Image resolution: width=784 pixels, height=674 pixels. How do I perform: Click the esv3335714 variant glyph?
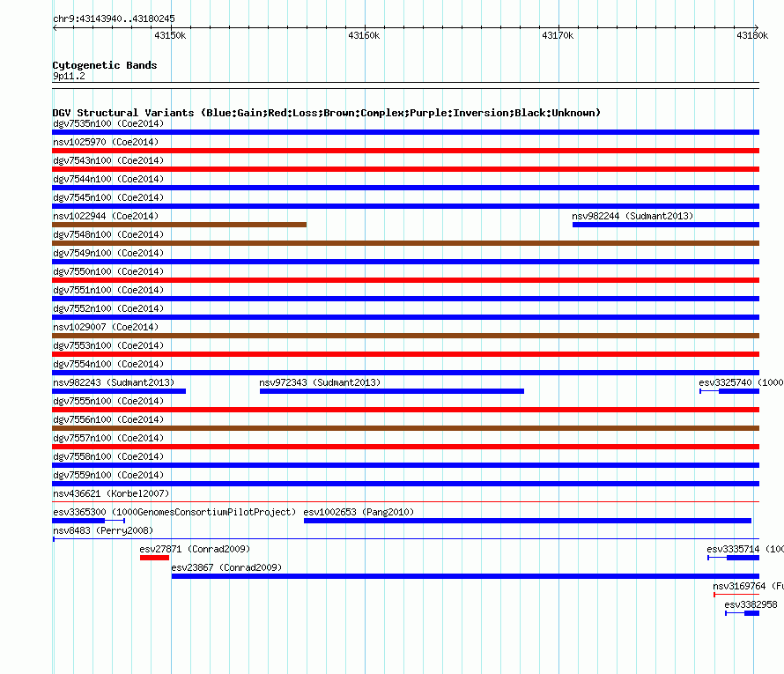tap(734, 558)
